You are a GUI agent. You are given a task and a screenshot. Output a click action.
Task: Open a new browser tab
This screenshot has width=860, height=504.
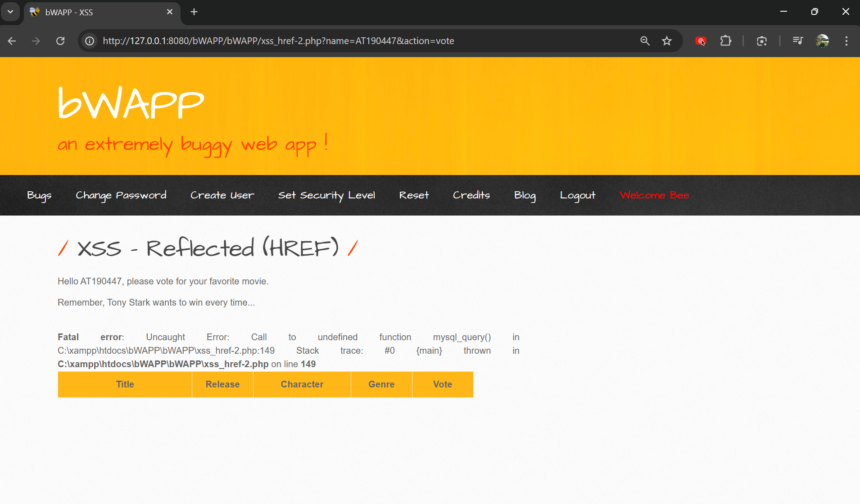(x=194, y=12)
